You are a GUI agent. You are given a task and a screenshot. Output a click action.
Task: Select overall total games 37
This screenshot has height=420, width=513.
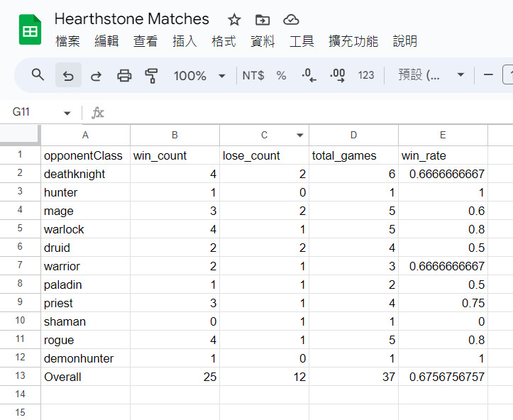[353, 377]
